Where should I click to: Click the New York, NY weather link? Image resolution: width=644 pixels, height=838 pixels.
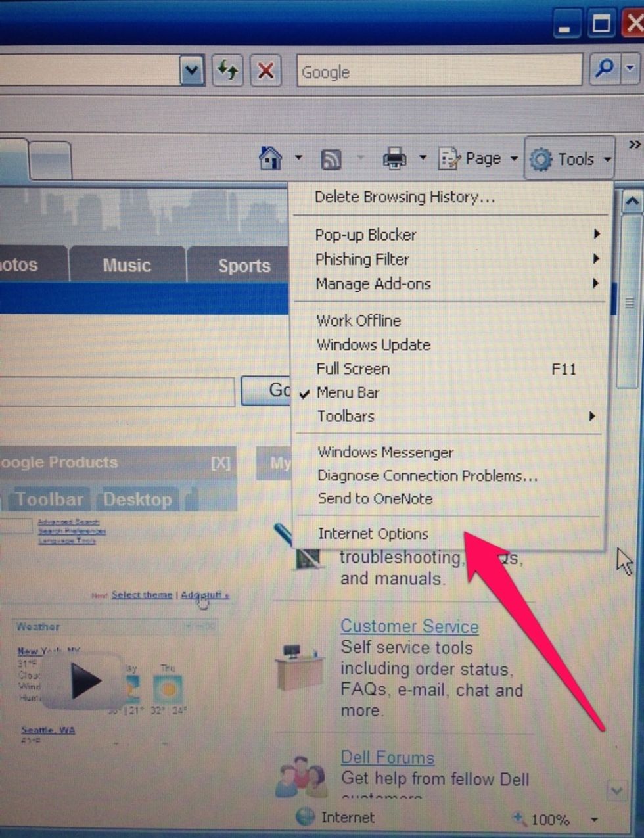coord(49,651)
